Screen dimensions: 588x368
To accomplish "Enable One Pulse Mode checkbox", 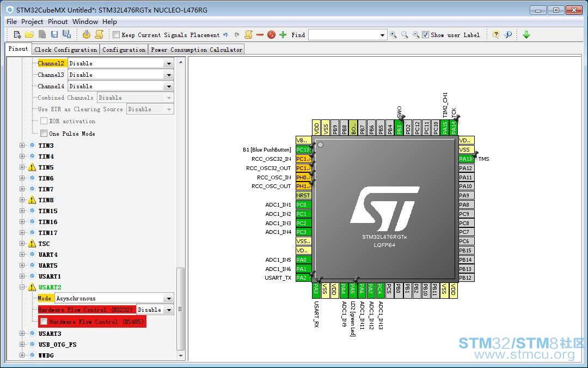I will tap(44, 134).
